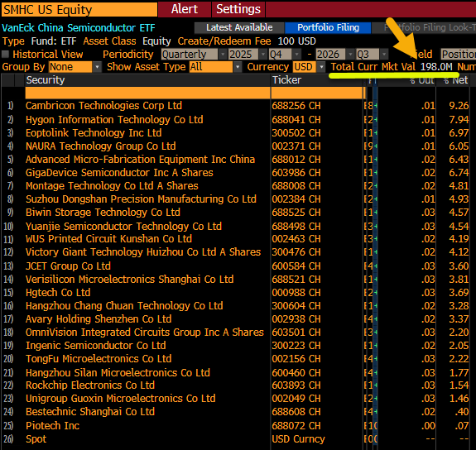Click the Alert button
The image size is (476, 450).
point(185,9)
